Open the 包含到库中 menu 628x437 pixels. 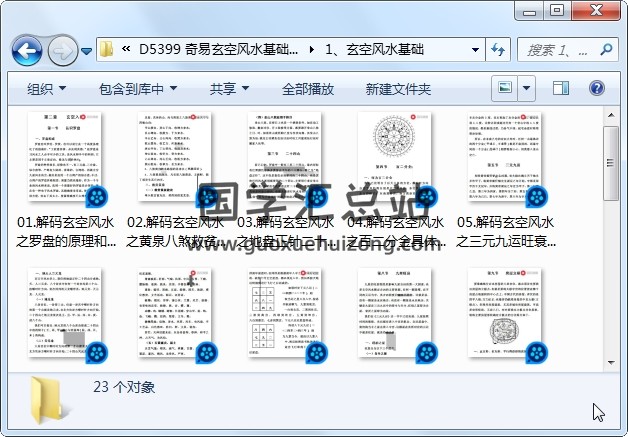(x=138, y=88)
